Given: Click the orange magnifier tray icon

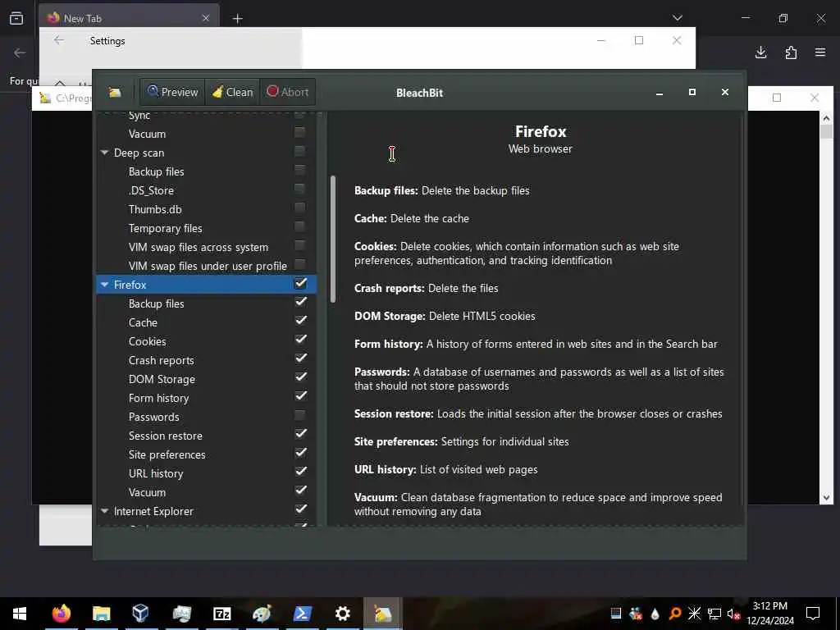Looking at the screenshot, I should point(675,614).
